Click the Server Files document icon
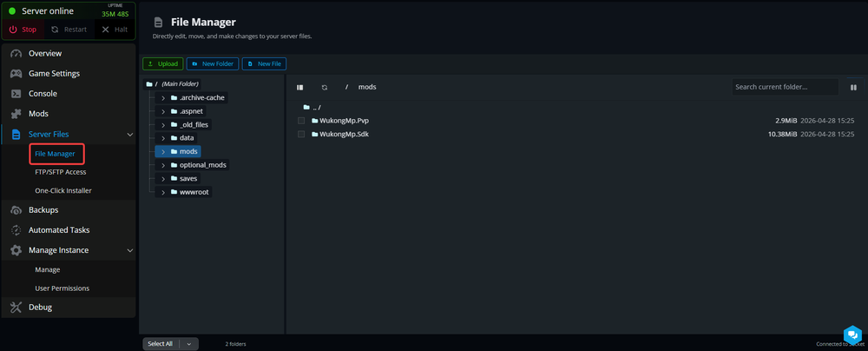This screenshot has height=351, width=868. click(x=16, y=134)
